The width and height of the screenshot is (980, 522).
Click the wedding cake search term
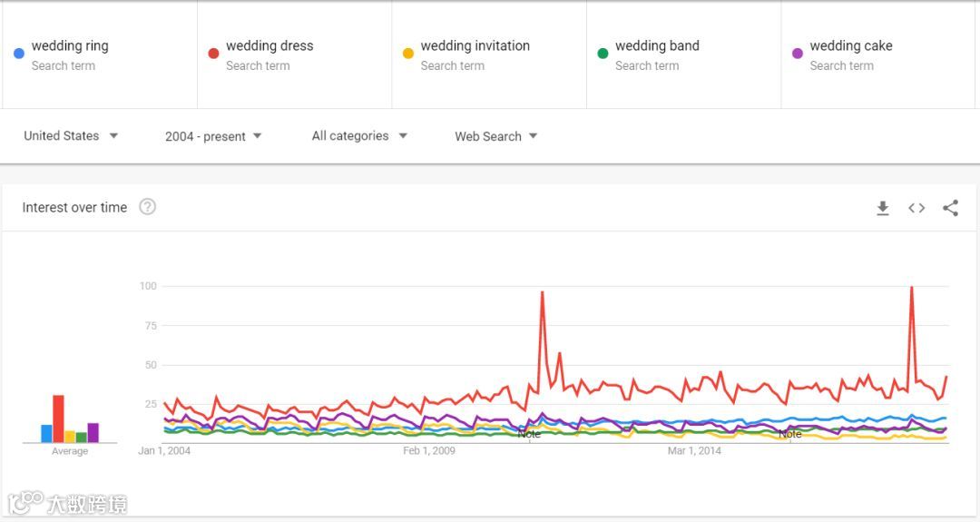(851, 46)
